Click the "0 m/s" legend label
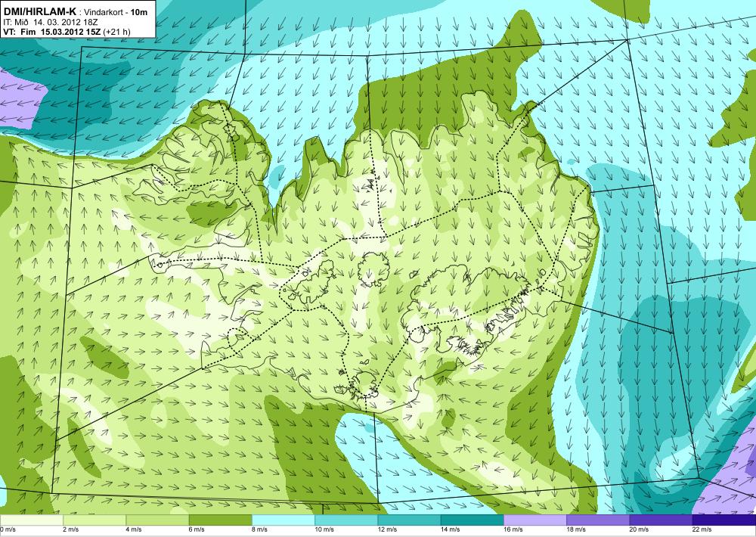The height and width of the screenshot is (537, 756). point(8,529)
